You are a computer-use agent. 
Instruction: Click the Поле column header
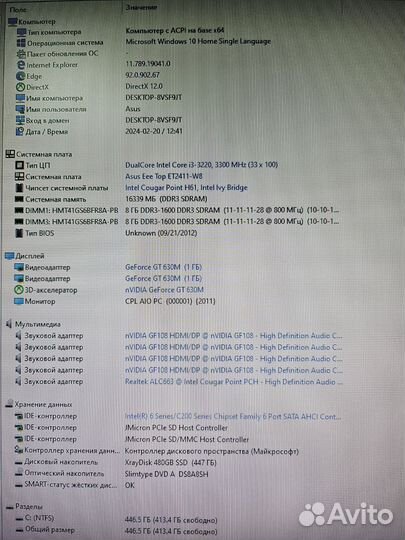(18, 9)
